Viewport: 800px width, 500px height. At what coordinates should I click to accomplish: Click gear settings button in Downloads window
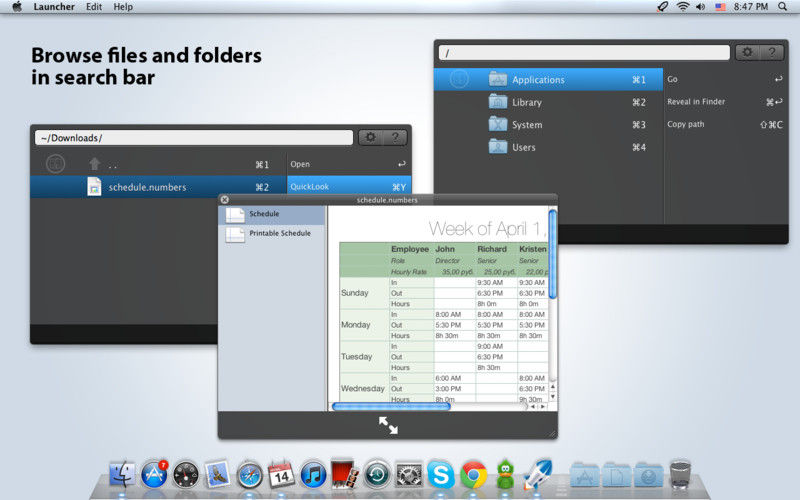coord(370,137)
